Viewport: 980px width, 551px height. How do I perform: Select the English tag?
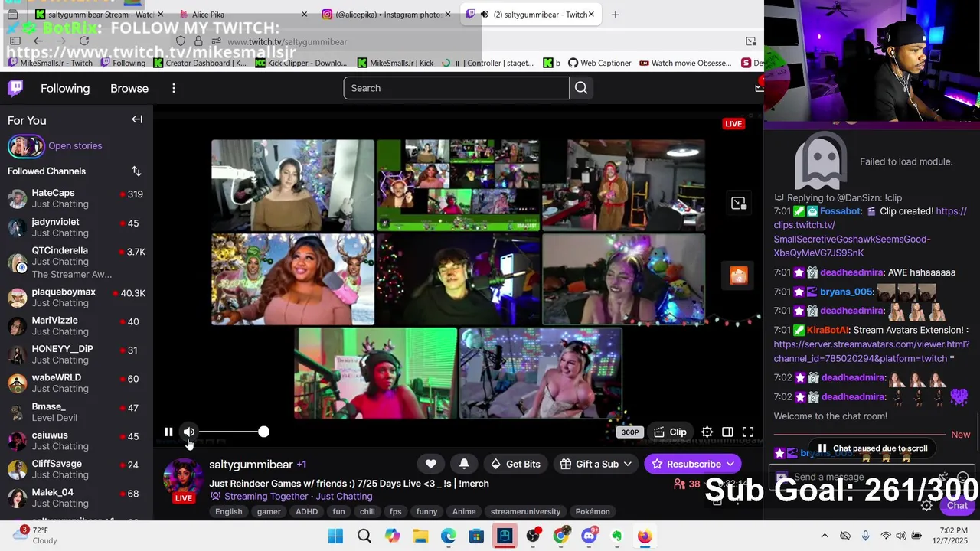[x=228, y=512]
